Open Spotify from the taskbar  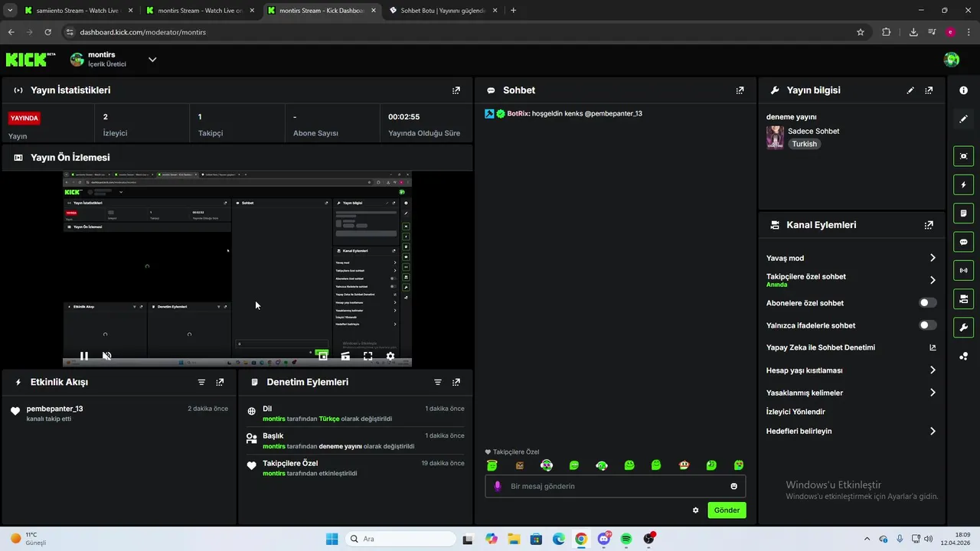point(626,539)
